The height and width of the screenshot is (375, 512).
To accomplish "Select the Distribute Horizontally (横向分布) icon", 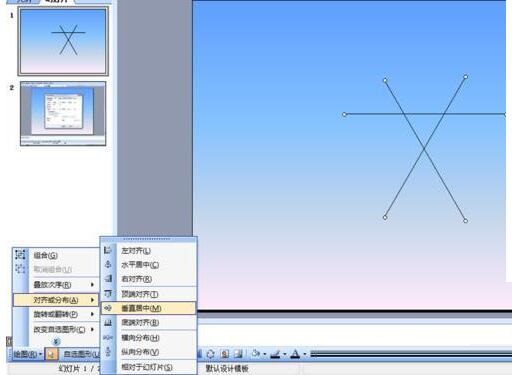I will click(108, 338).
